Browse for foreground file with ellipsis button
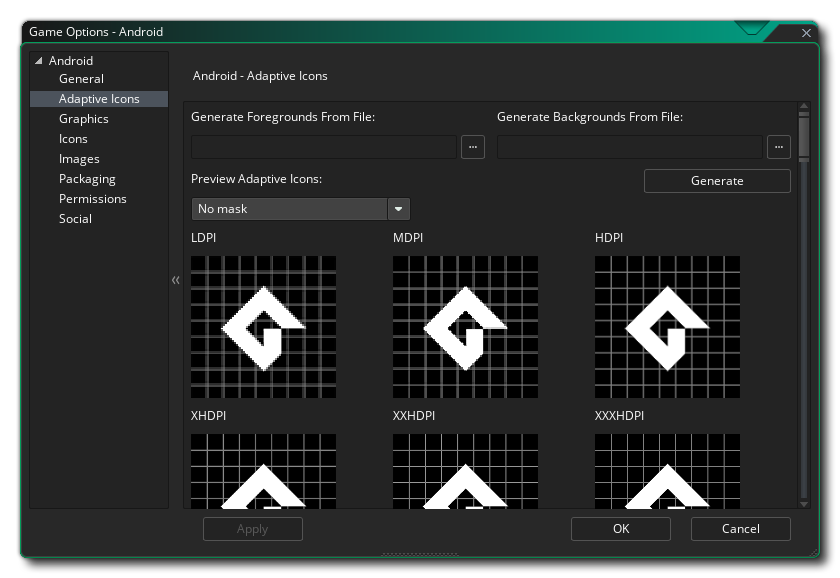Viewport: 840px width, 578px height. (x=473, y=147)
